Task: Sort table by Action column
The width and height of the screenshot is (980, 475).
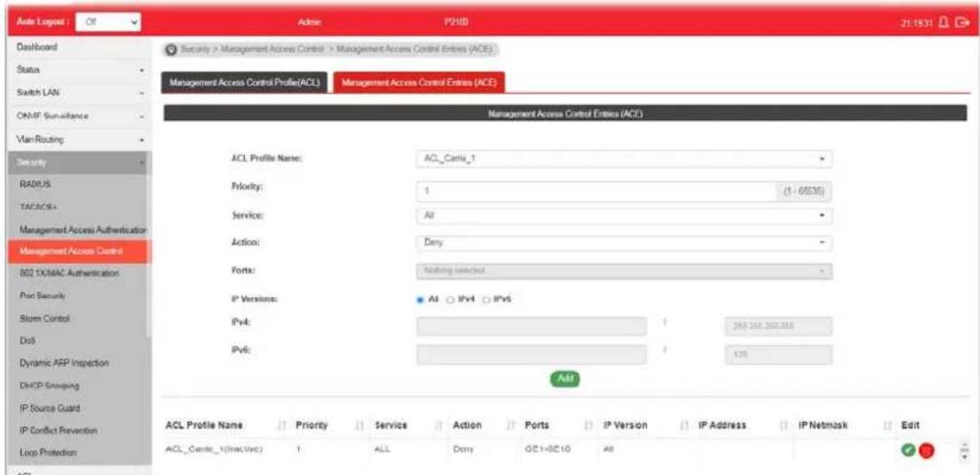Action: (512, 426)
